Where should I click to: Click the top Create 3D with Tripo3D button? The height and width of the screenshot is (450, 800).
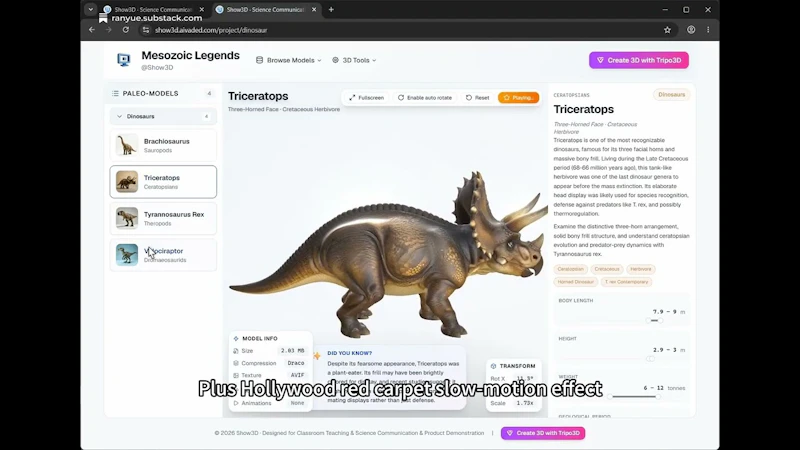(639, 60)
